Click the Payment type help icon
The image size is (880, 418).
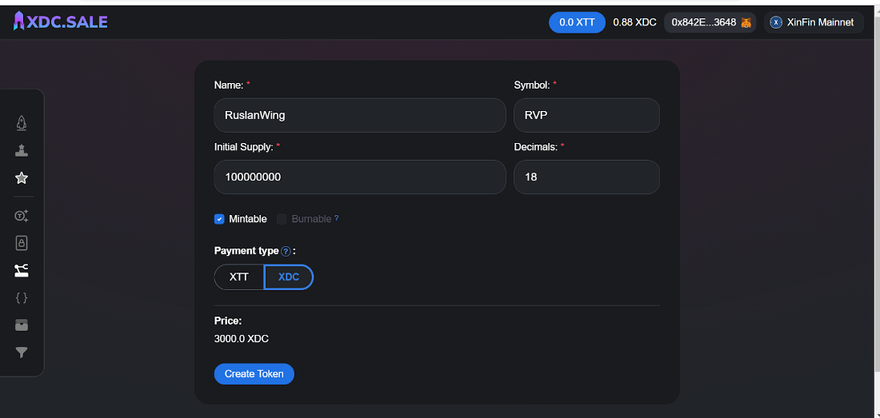[286, 251]
